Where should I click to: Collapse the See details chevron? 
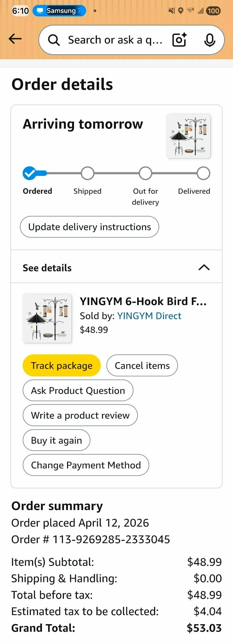[204, 267]
